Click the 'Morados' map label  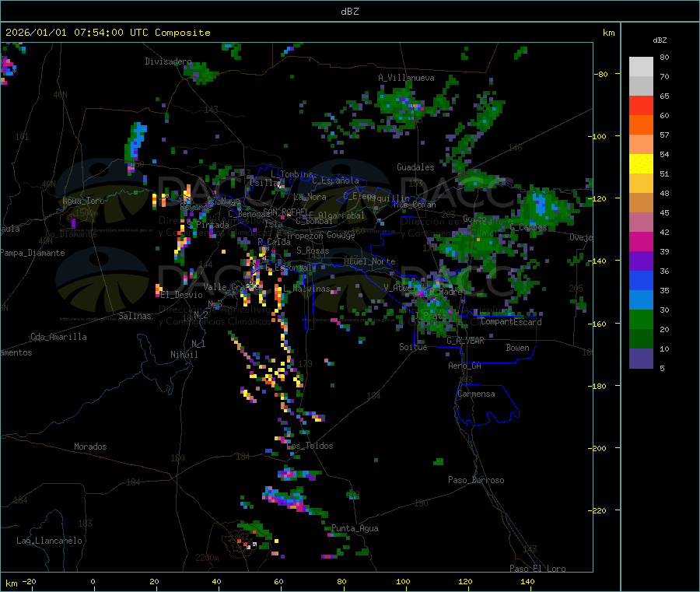click(90, 447)
